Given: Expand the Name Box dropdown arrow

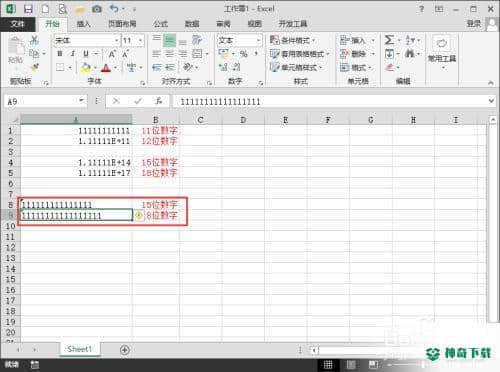Looking at the screenshot, I should click(81, 101).
